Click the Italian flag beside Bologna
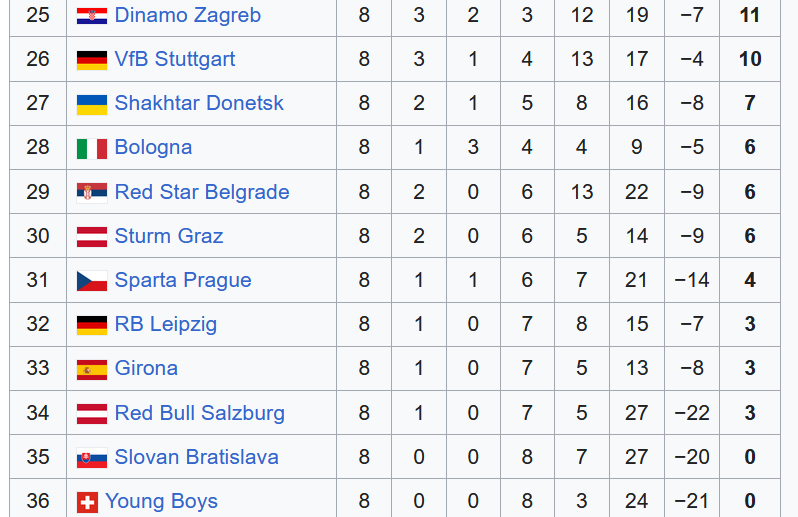The image size is (798, 517). 92,149
